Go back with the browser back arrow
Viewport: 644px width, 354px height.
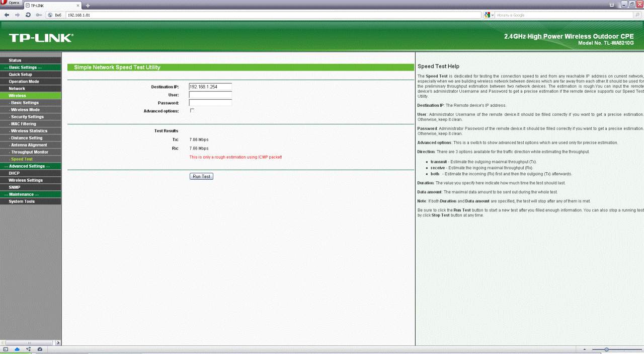point(7,15)
